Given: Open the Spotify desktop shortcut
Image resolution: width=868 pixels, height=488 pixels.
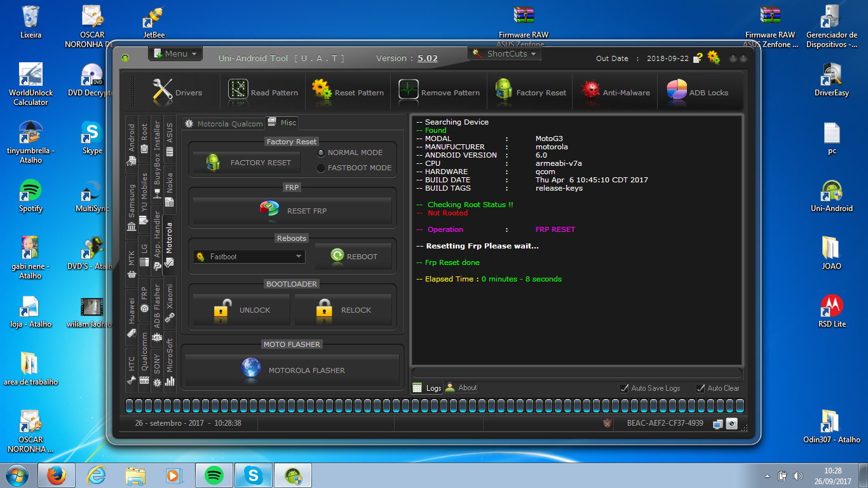Looking at the screenshot, I should coord(31,196).
